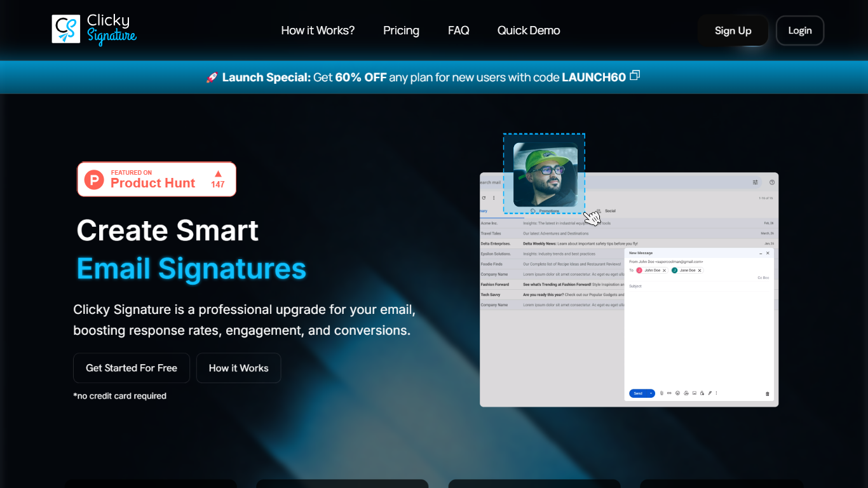868x488 pixels.
Task: Click Get Started For Free
Action: tap(132, 368)
